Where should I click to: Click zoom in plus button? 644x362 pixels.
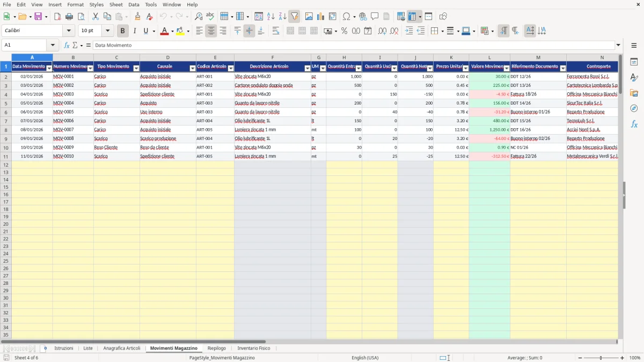(x=623, y=358)
